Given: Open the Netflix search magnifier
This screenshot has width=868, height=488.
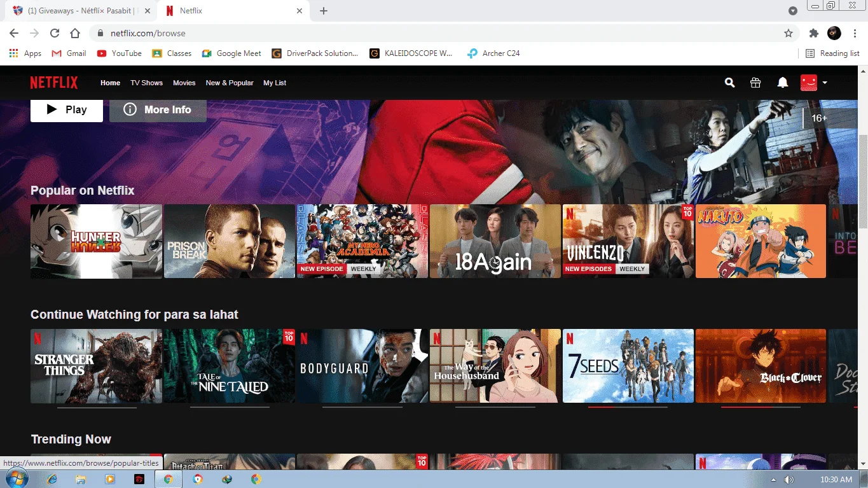Looking at the screenshot, I should (729, 83).
